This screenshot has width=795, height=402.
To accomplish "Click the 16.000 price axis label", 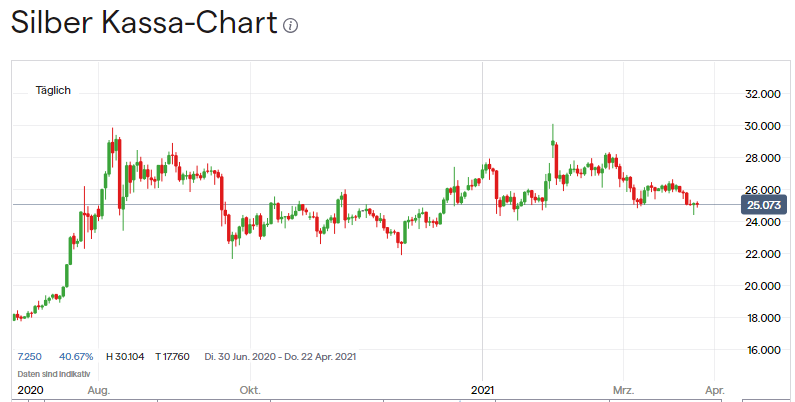I will (x=762, y=350).
